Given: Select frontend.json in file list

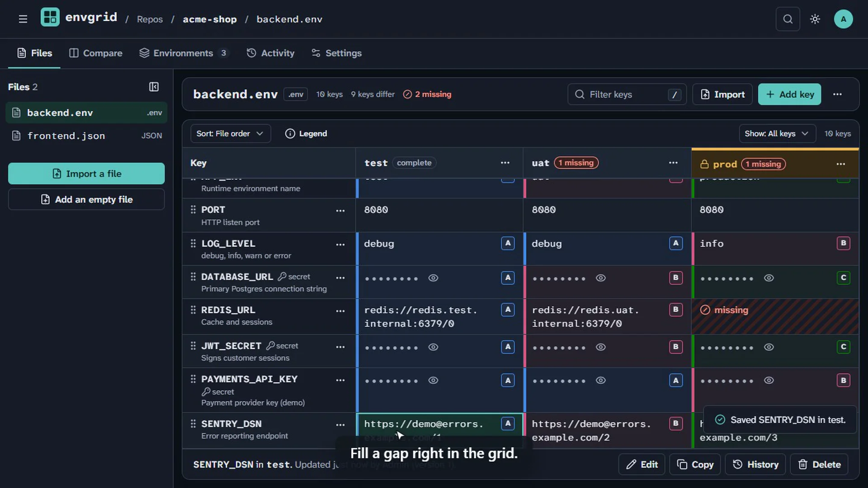Looking at the screenshot, I should point(86,136).
